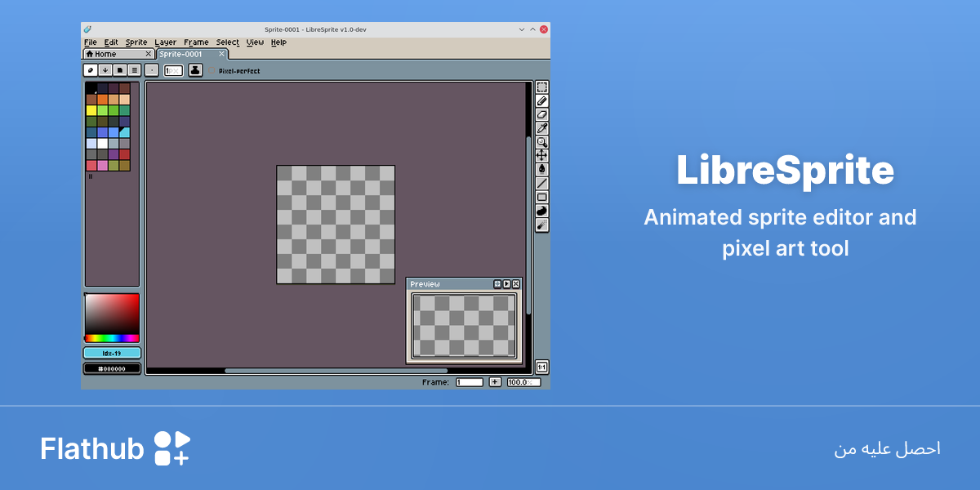Screen dimensions: 980x490
Task: Click the Flathub logo
Action: pos(116,448)
